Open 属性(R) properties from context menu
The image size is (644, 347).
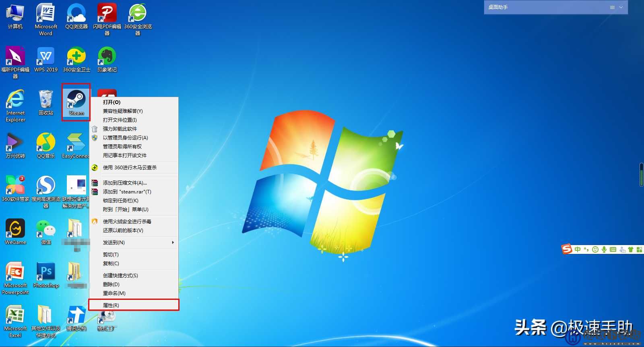134,305
